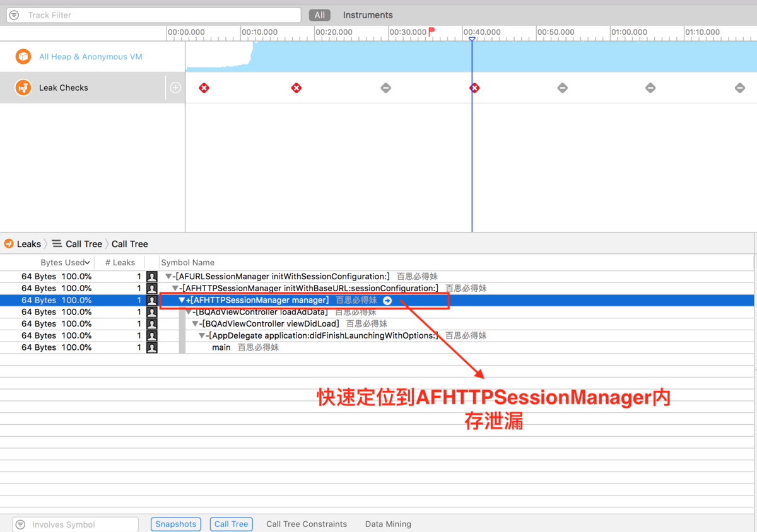Select the main symbol row
757x532 pixels.
coord(221,348)
